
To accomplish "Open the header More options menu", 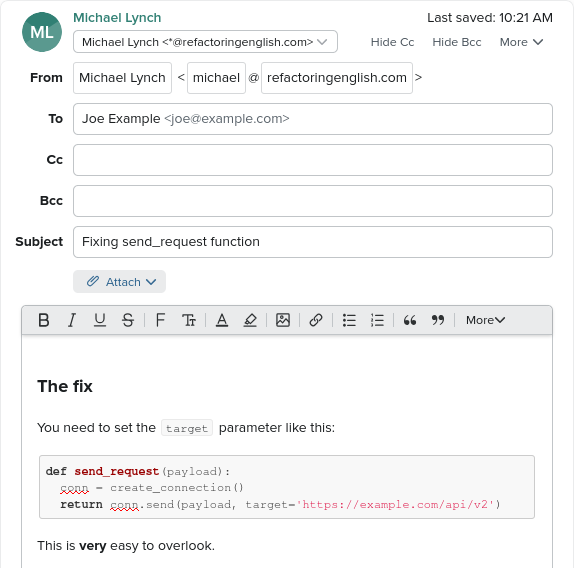I will (521, 42).
